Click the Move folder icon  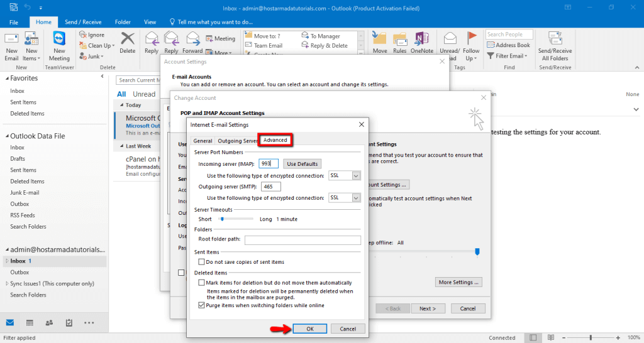(x=379, y=39)
